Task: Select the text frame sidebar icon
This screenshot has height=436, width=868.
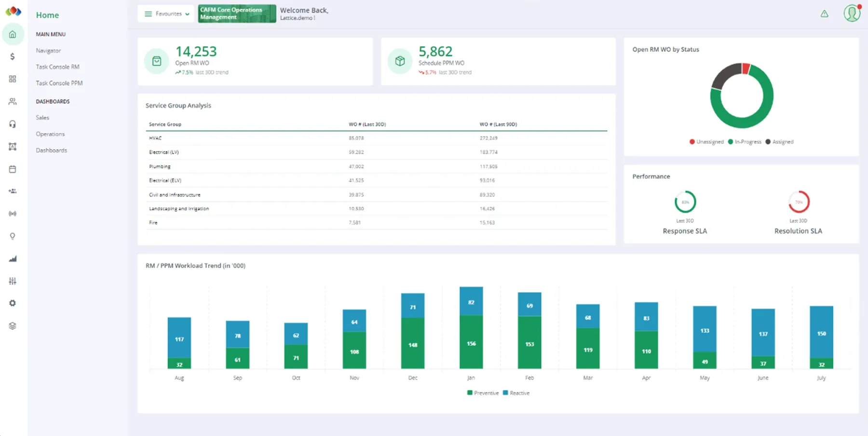Action: click(x=13, y=147)
